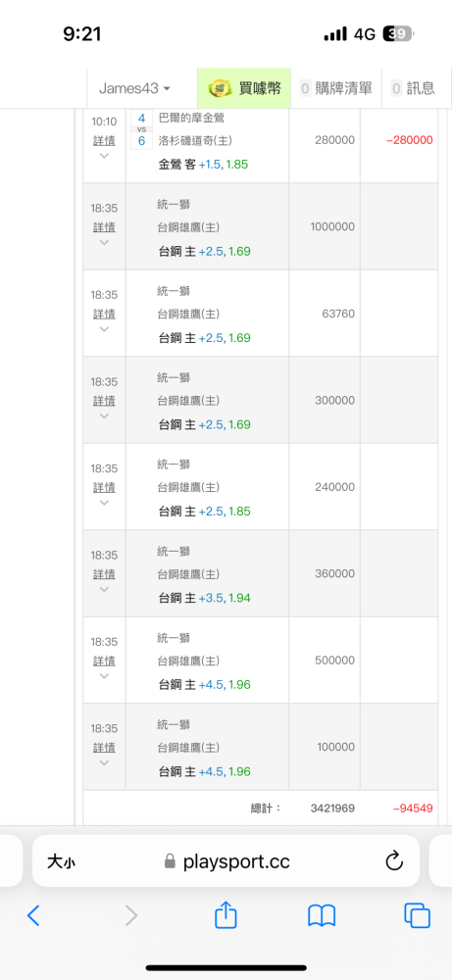Show open tabs overview icon

tap(417, 915)
